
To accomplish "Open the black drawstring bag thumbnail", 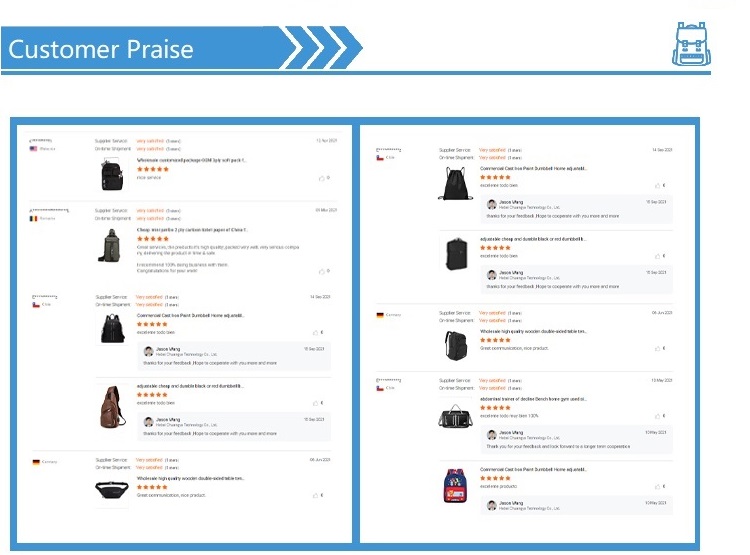I will 451,184.
